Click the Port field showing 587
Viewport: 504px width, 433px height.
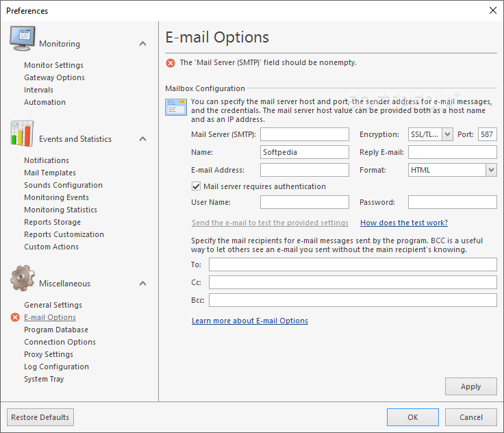(487, 134)
